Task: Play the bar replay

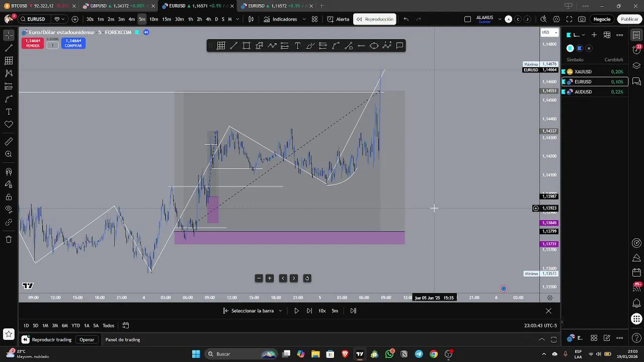Action: pyautogui.click(x=296, y=311)
